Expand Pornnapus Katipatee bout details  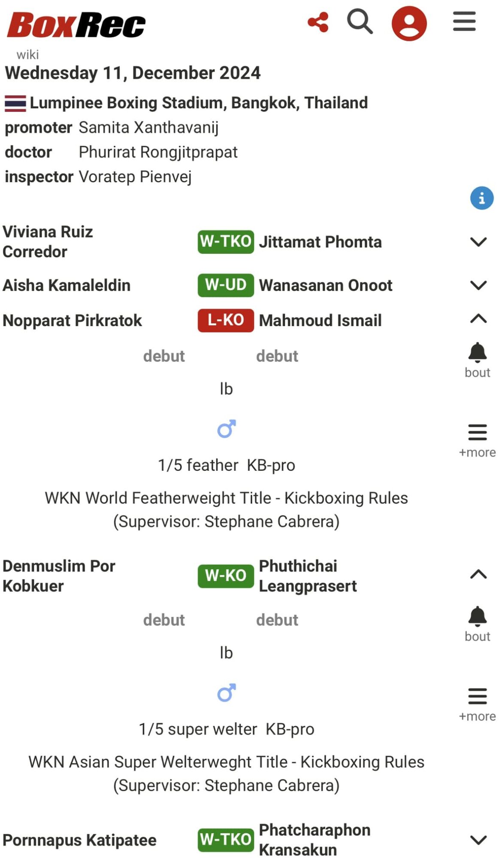pos(478,840)
